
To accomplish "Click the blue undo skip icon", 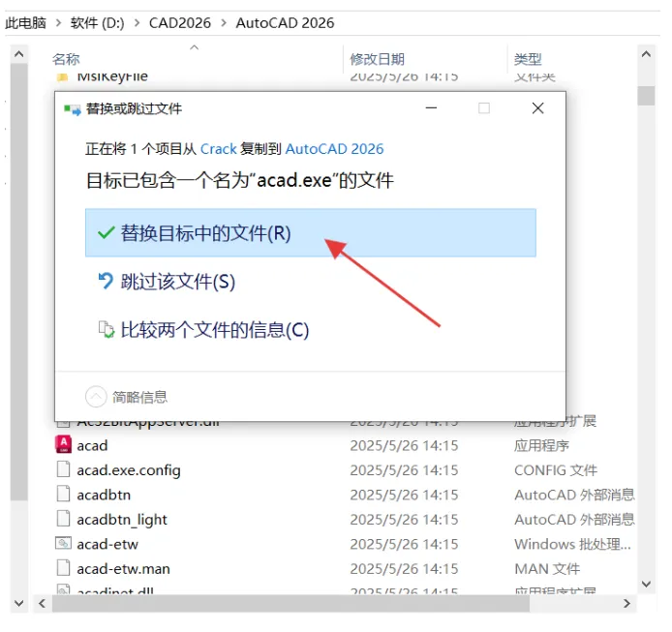I will point(106,281).
